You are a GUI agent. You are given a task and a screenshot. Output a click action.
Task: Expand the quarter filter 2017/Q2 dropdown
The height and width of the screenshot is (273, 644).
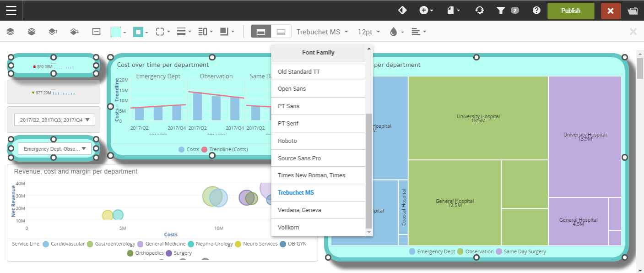pyautogui.click(x=54, y=120)
